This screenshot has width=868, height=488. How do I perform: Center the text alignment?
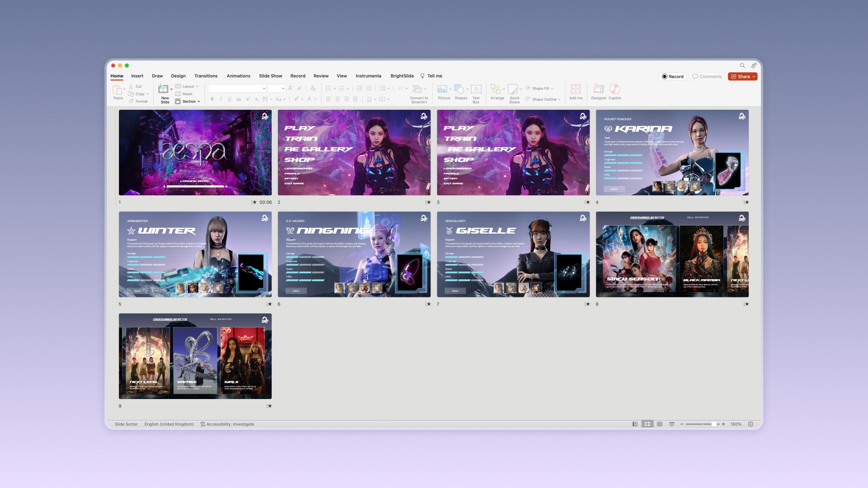338,99
